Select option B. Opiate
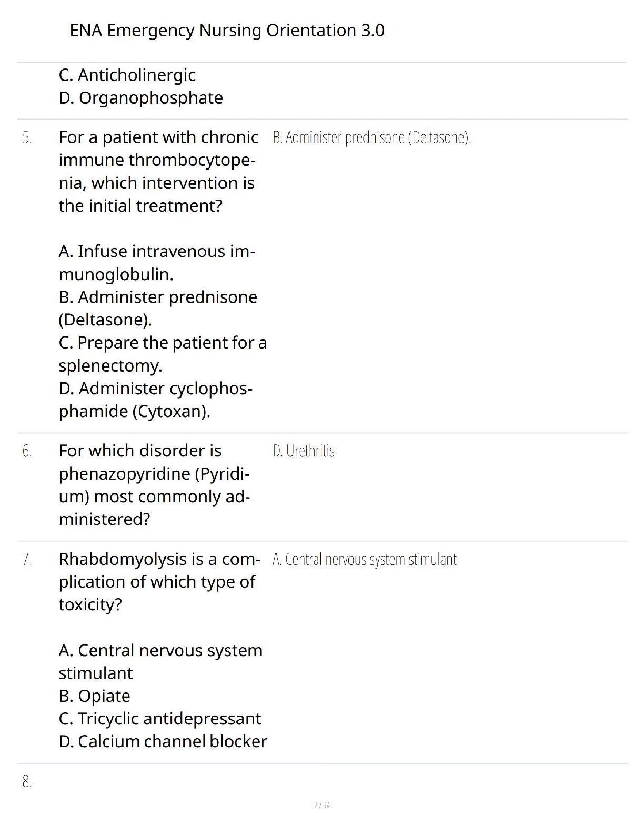This screenshot has height=834, width=644. (x=94, y=696)
